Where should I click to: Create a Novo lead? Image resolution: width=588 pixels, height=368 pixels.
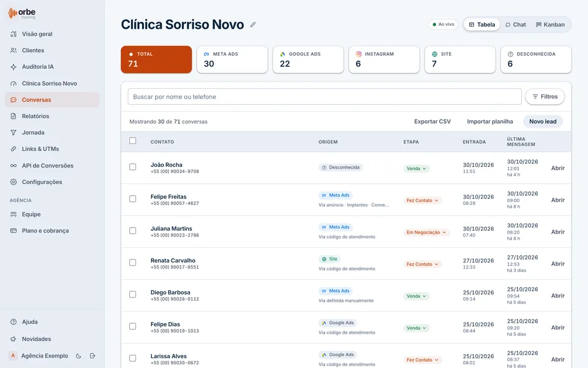point(543,121)
